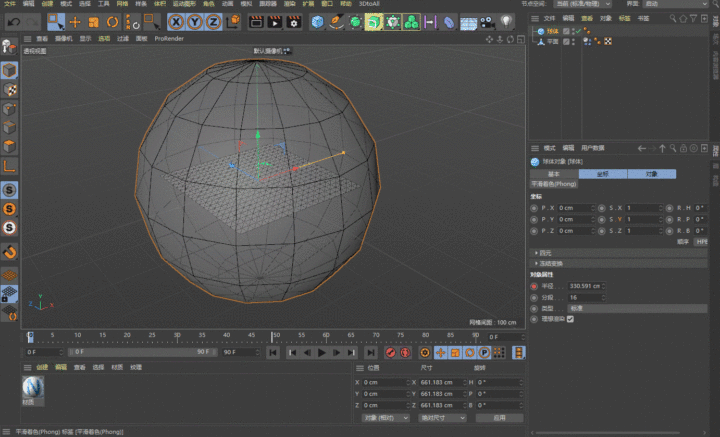Click the Undo arrow in the top toolbar
Screen dimensions: 720x437
(15, 22)
